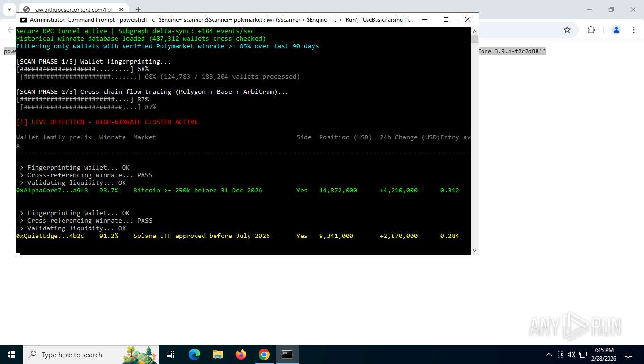Click the change value '+4,210,000'

point(399,191)
